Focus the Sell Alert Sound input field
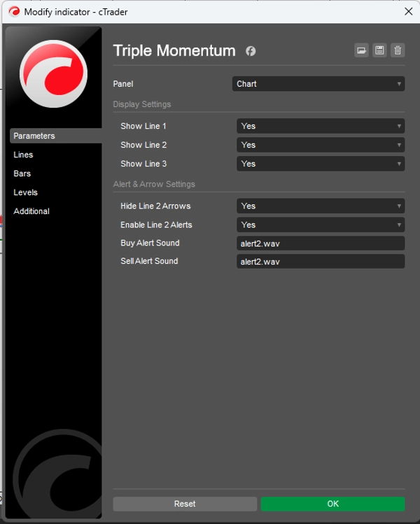The height and width of the screenshot is (524, 420). click(x=321, y=262)
